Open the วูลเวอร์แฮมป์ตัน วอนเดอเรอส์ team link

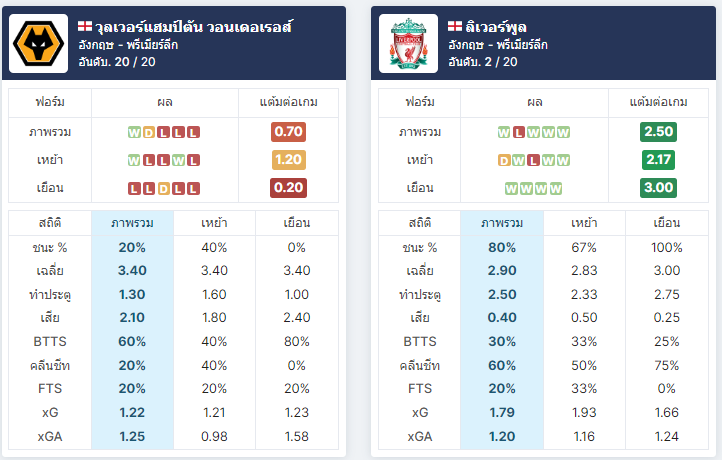coord(193,27)
